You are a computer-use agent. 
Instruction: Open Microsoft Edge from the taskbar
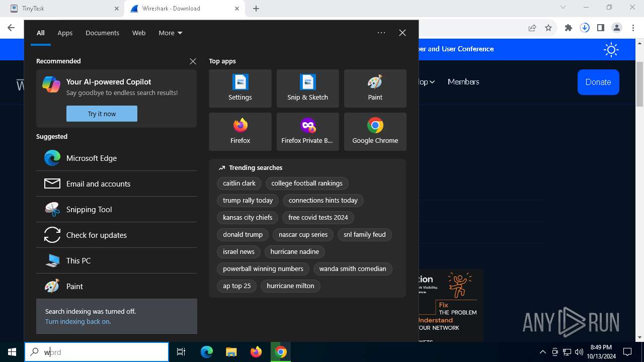pyautogui.click(x=207, y=352)
